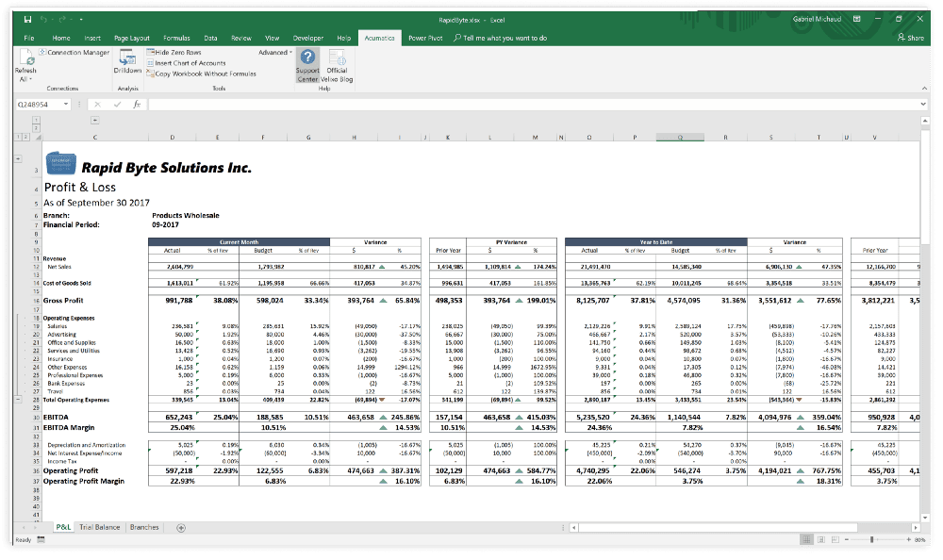Switch to the Trial Balance sheet

100,528
